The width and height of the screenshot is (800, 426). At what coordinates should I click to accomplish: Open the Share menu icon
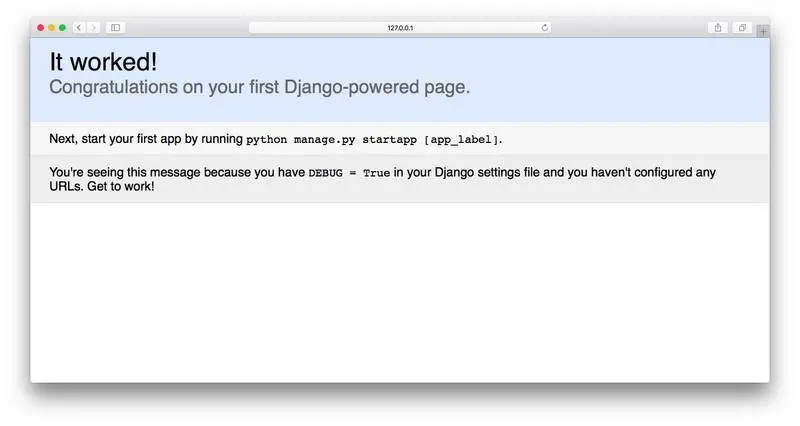tap(718, 28)
